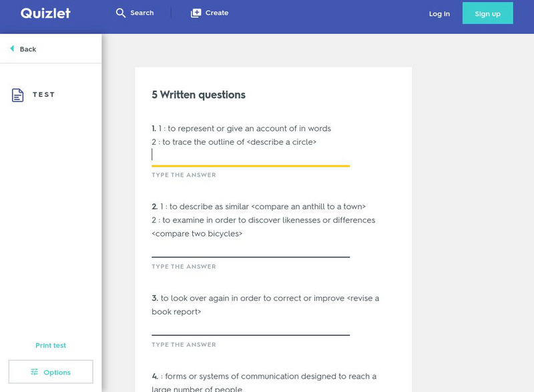Open the Search label in header
The height and width of the screenshot is (392, 534).
click(142, 13)
